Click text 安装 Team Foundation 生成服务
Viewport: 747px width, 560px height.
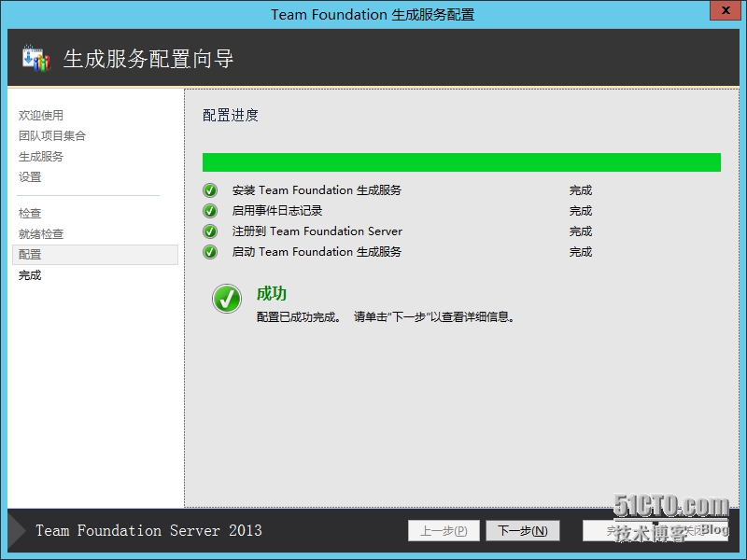tap(317, 190)
